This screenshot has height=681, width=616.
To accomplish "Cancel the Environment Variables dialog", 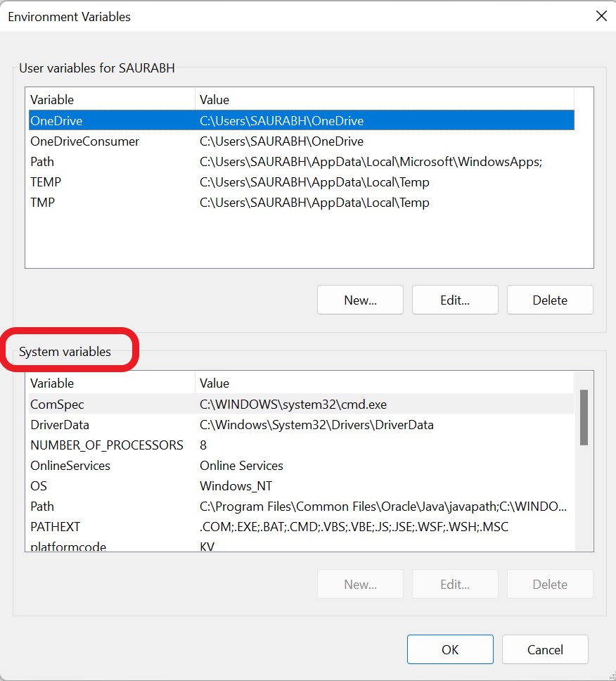I will coord(545,649).
